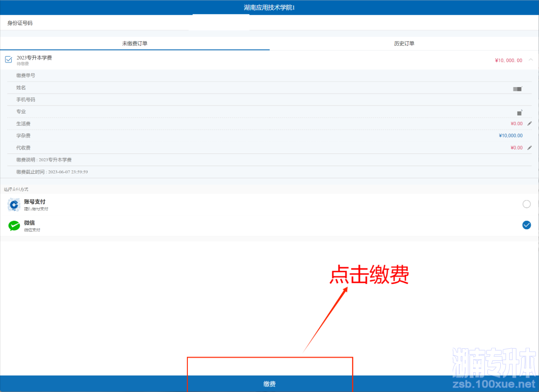Click the 待缴费 status text
This screenshot has width=539, height=392.
pos(23,64)
